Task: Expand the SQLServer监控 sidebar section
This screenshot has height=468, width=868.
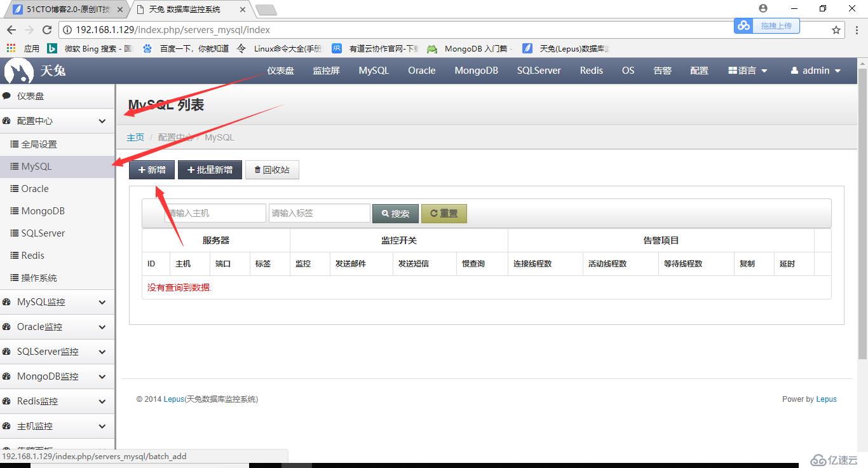Action: tap(57, 352)
